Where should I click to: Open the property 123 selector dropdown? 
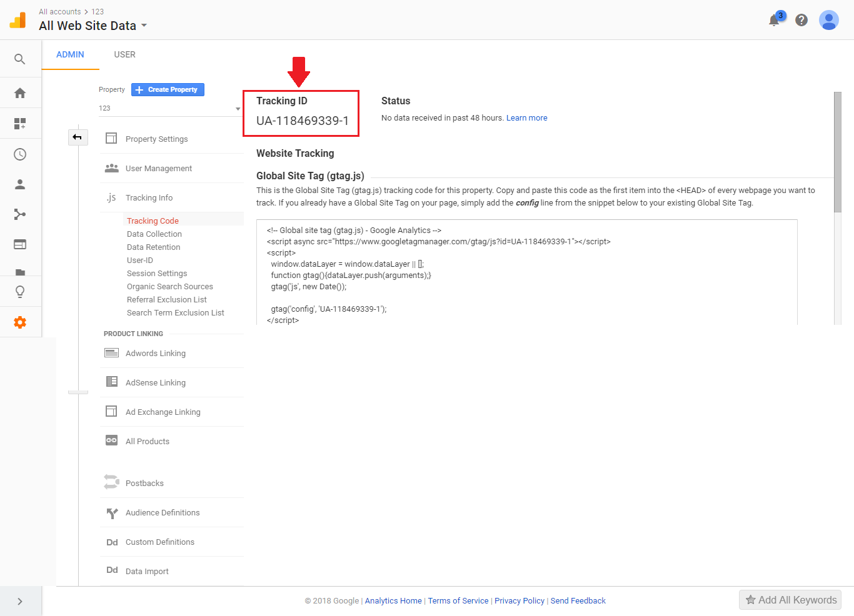tap(169, 108)
